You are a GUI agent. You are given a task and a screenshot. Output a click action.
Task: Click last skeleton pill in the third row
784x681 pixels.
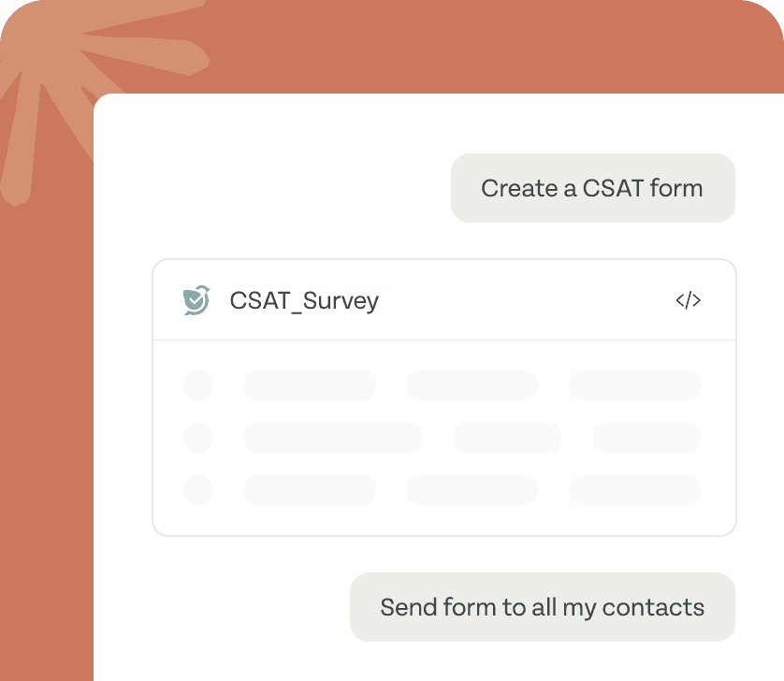[634, 490]
